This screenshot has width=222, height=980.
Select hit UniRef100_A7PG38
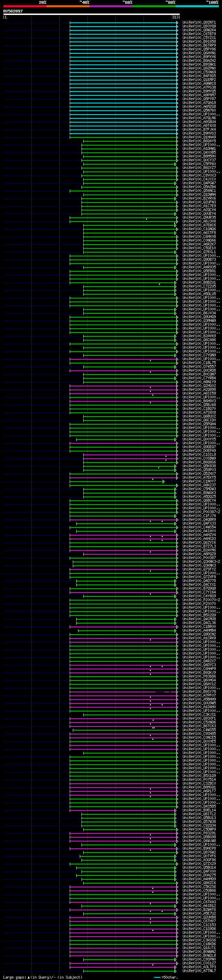coord(199,88)
